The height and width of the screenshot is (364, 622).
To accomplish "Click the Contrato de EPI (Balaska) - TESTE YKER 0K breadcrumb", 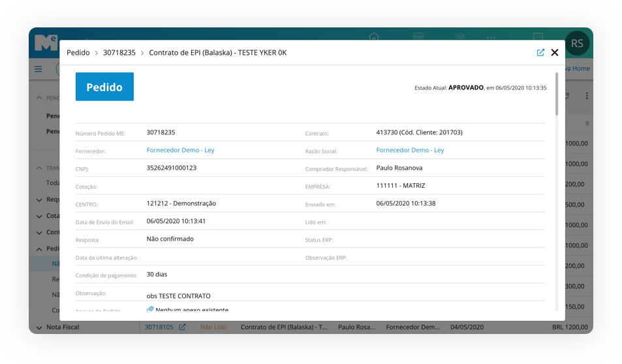I will click(218, 53).
